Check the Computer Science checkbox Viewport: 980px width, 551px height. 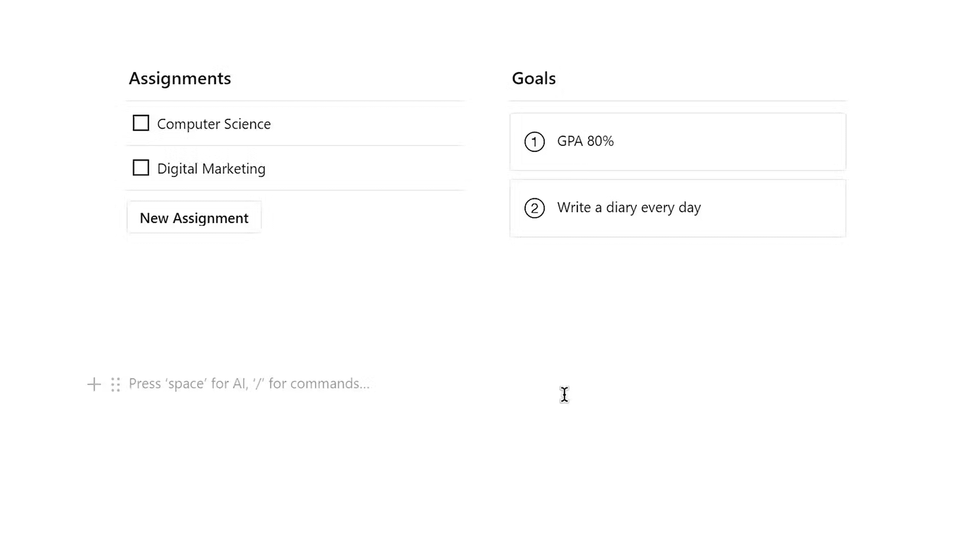[x=141, y=123]
